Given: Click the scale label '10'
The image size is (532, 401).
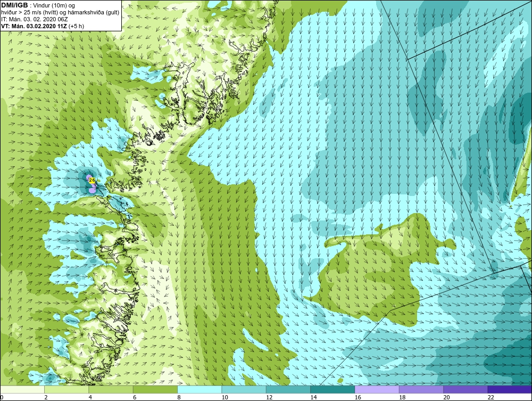Looking at the screenshot, I should pos(225,397).
